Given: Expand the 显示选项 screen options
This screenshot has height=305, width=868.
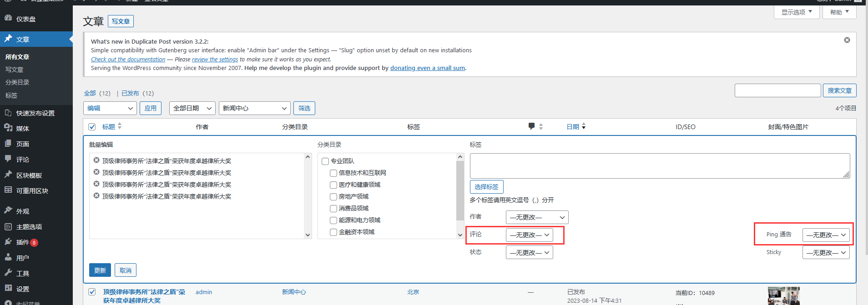Looking at the screenshot, I should 797,12.
